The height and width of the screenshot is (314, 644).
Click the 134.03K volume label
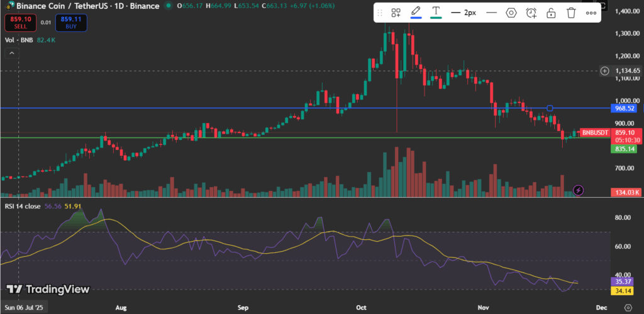(x=625, y=192)
